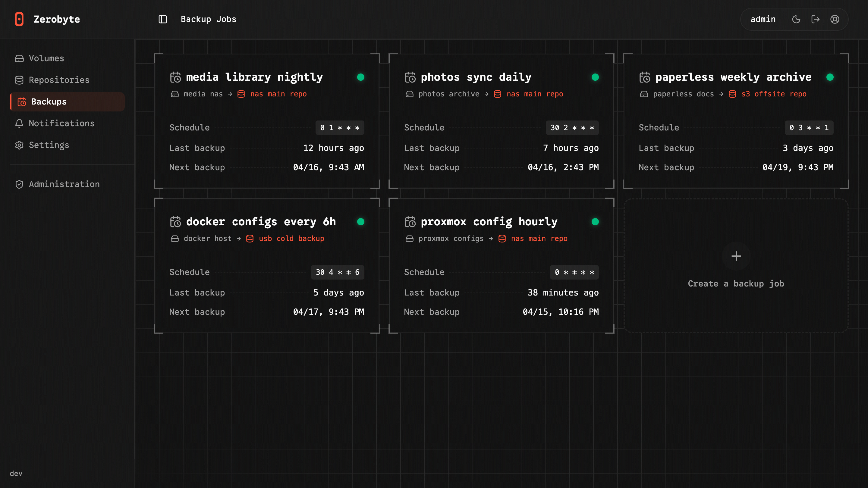Click the 38 minutes ago value
Screen dimensions: 868x488
563,293
